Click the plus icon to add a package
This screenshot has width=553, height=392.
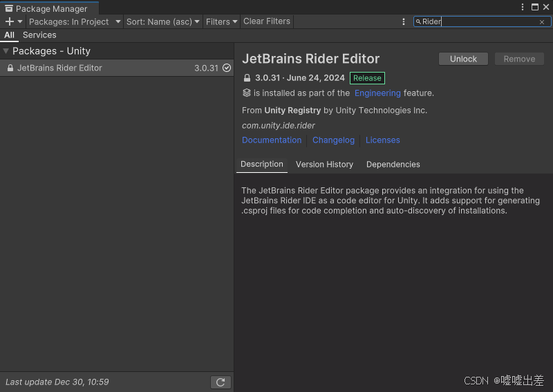[x=10, y=21]
